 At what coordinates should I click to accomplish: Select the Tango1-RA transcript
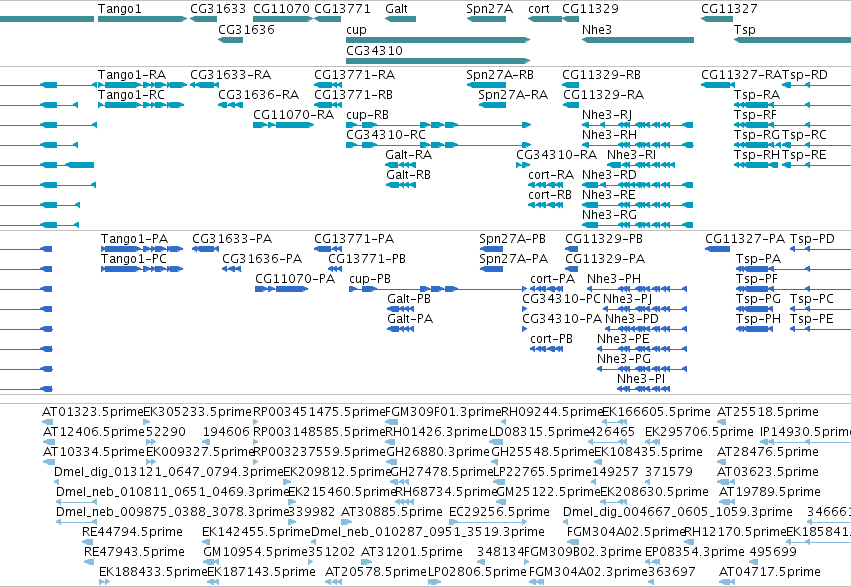[142, 85]
